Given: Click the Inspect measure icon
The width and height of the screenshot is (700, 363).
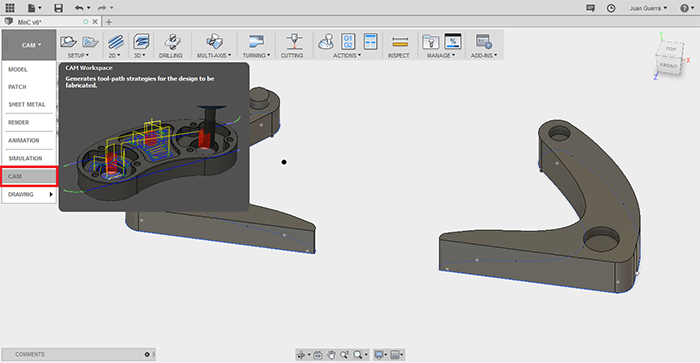Looking at the screenshot, I should pos(400,42).
